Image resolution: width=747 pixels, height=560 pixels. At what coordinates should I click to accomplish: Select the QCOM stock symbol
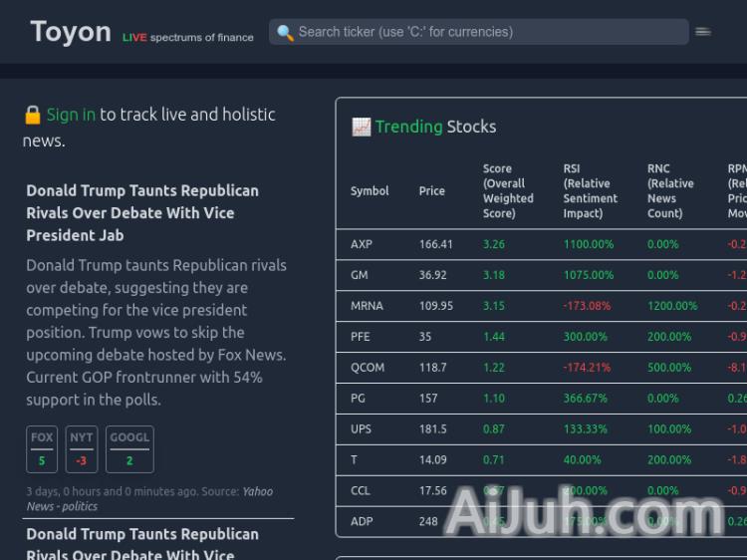(368, 368)
